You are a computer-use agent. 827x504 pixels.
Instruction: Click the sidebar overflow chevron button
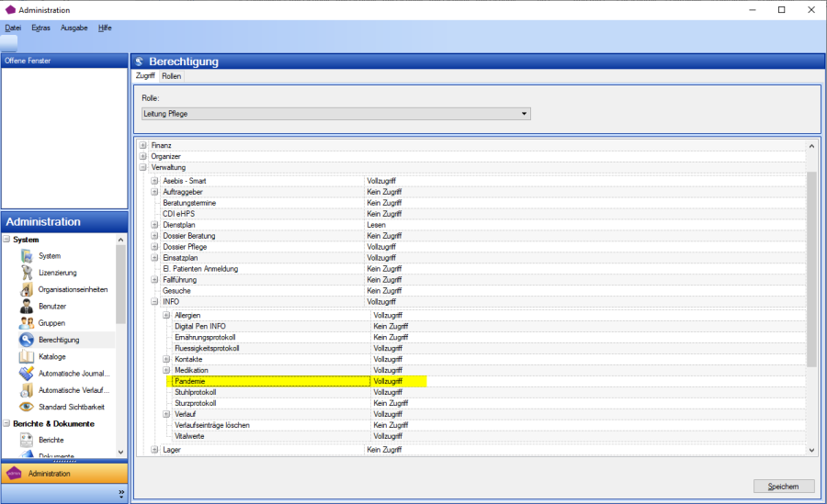tap(121, 494)
